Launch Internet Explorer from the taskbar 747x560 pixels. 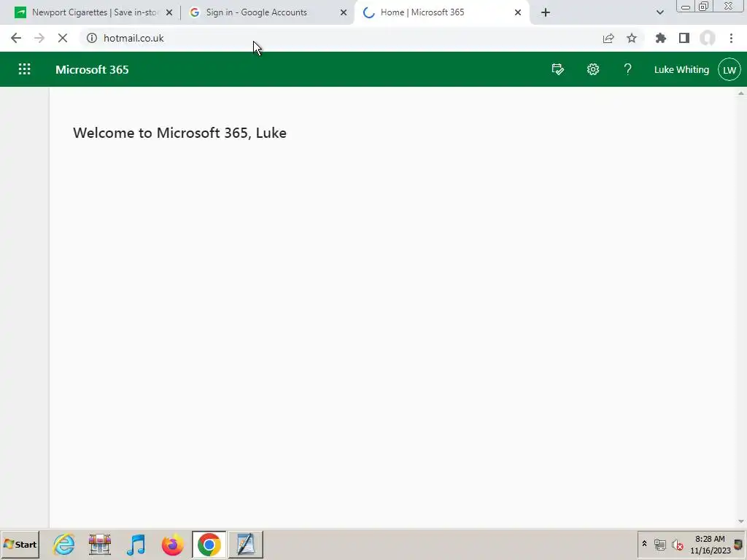(x=63, y=544)
